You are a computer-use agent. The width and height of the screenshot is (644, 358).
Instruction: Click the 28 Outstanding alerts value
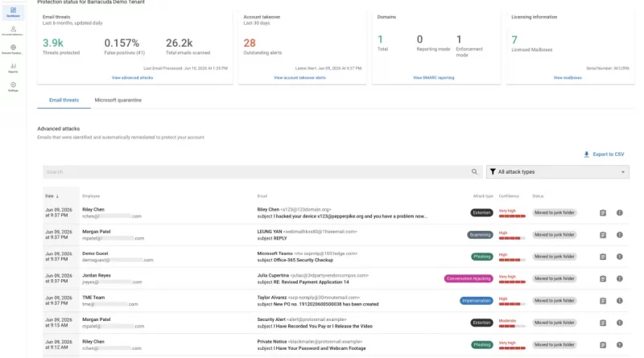250,43
